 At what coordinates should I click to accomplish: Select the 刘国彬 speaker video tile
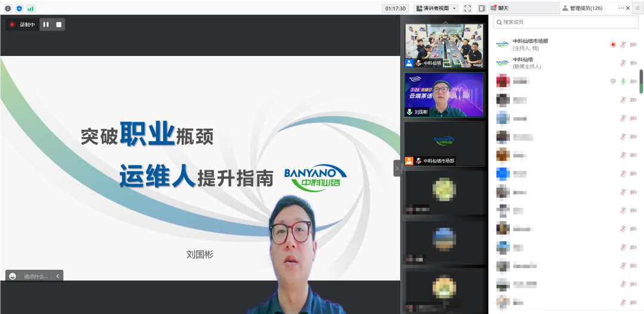445,95
